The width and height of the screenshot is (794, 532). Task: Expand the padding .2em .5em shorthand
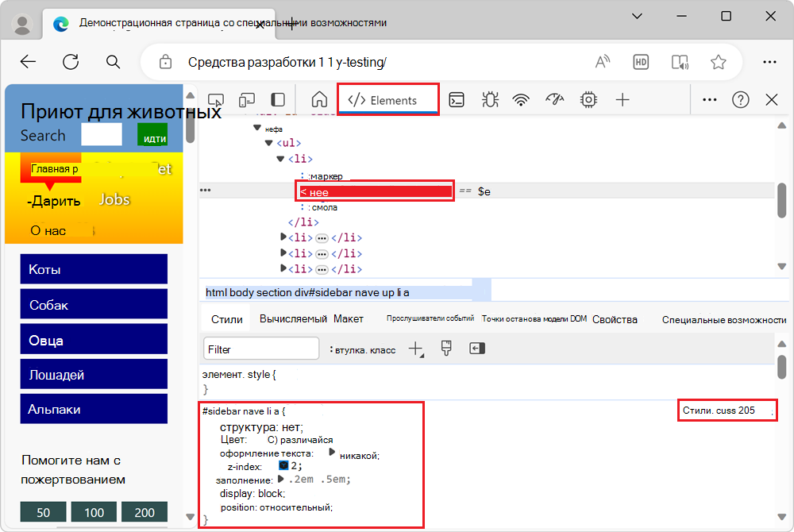(280, 478)
